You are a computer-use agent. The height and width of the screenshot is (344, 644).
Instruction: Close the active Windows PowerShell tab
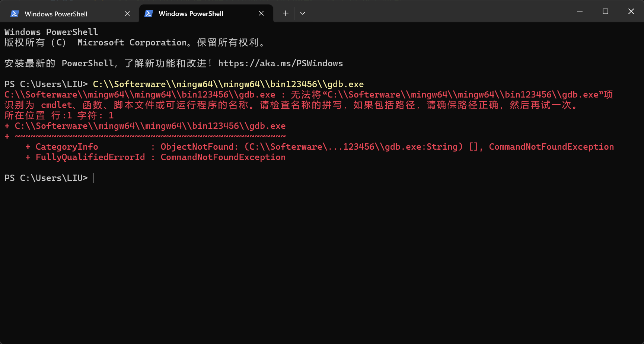pyautogui.click(x=261, y=13)
